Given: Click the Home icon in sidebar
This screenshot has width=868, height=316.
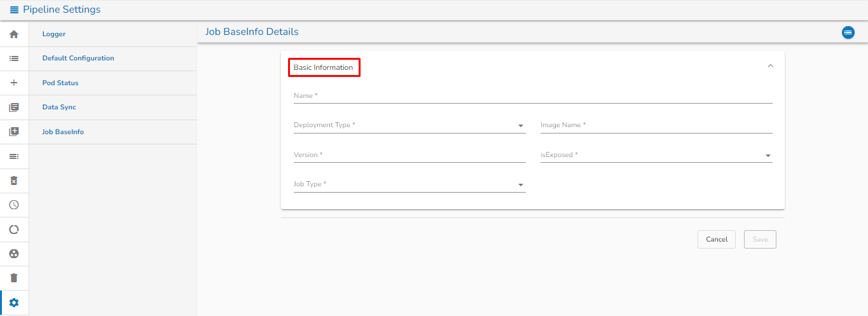Looking at the screenshot, I should [14, 34].
